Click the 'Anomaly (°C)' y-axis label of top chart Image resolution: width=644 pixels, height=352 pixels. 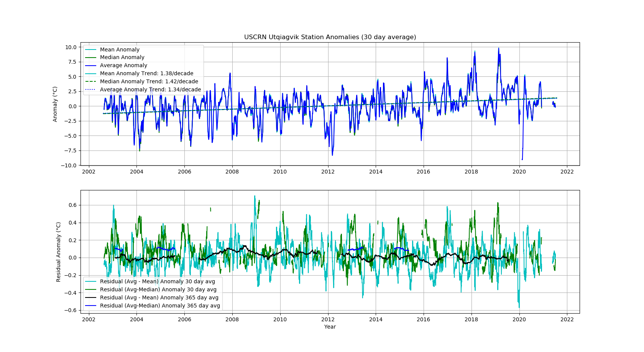(x=55, y=104)
